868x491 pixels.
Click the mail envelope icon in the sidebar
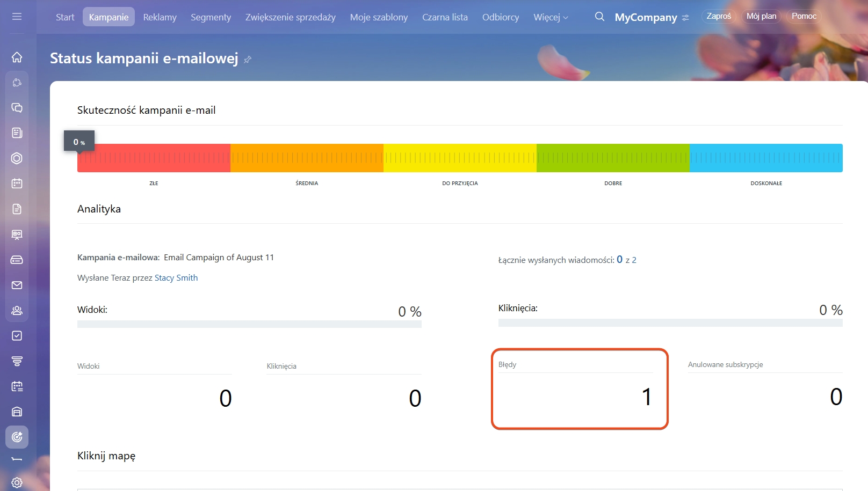[17, 285]
